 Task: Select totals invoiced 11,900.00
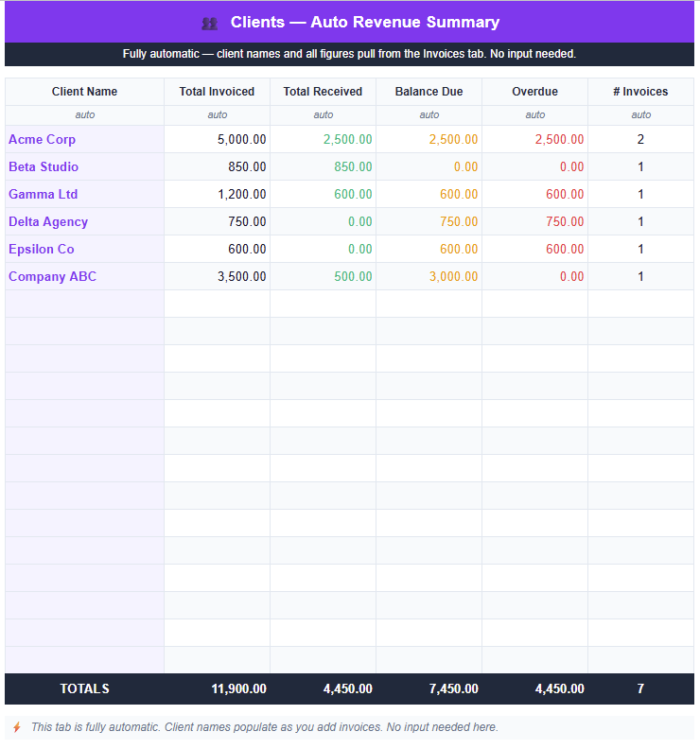click(239, 688)
